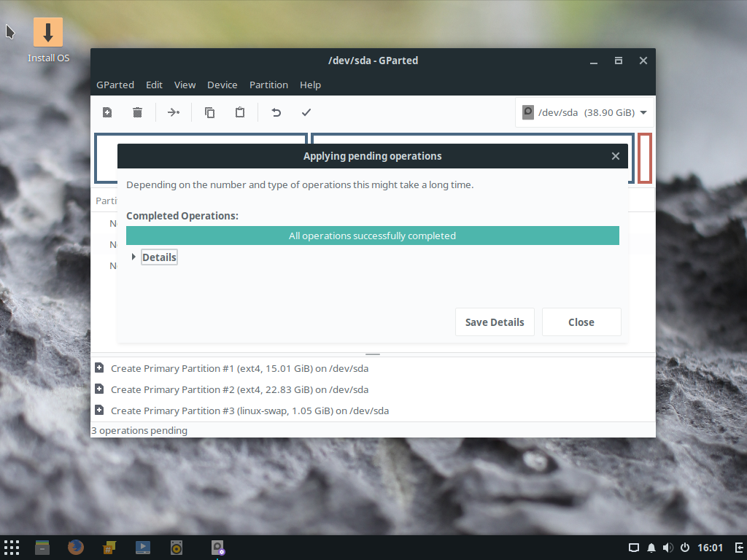747x560 pixels.
Task: Select the Create Primary Partition #1 operation
Action: tap(373, 368)
